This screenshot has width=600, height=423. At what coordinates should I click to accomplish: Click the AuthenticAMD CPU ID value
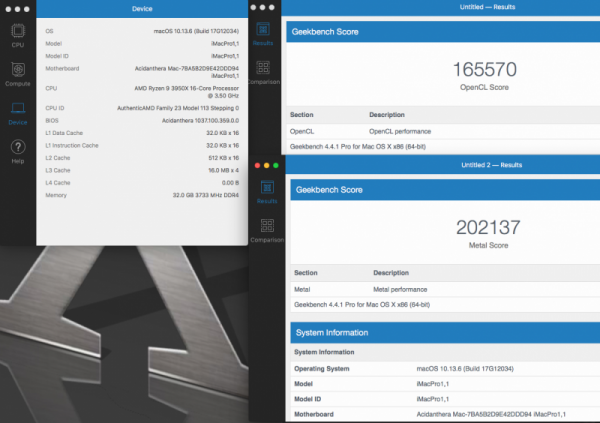178,108
